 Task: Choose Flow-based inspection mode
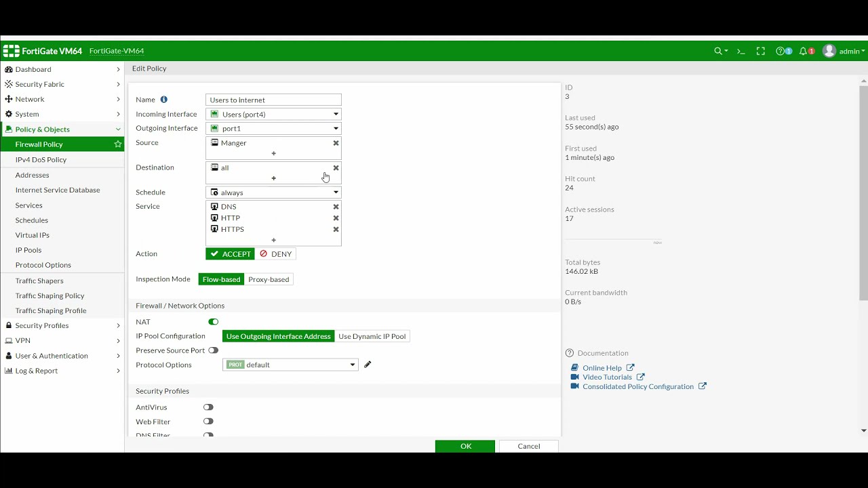tap(221, 279)
